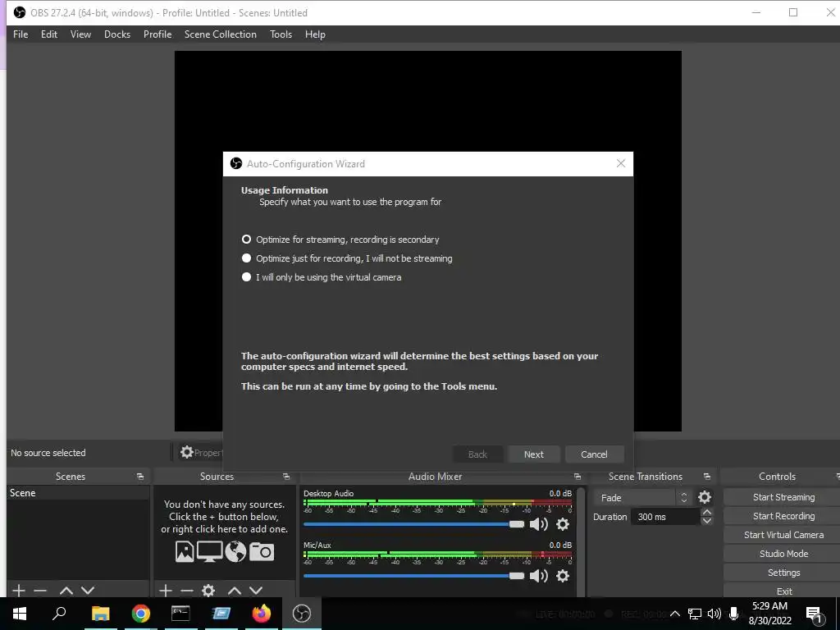Image resolution: width=840 pixels, height=630 pixels.
Task: Select Optimize for streaming radio option
Action: [x=246, y=239]
